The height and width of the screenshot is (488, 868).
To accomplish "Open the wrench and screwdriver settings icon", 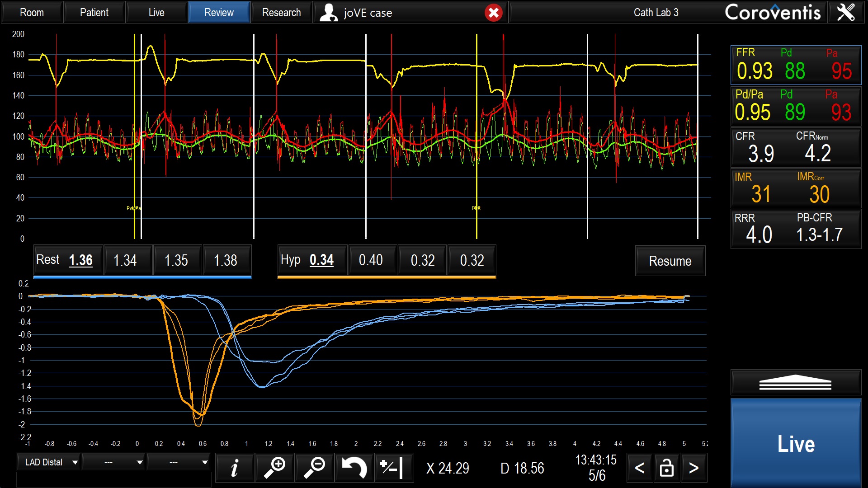I will (846, 12).
